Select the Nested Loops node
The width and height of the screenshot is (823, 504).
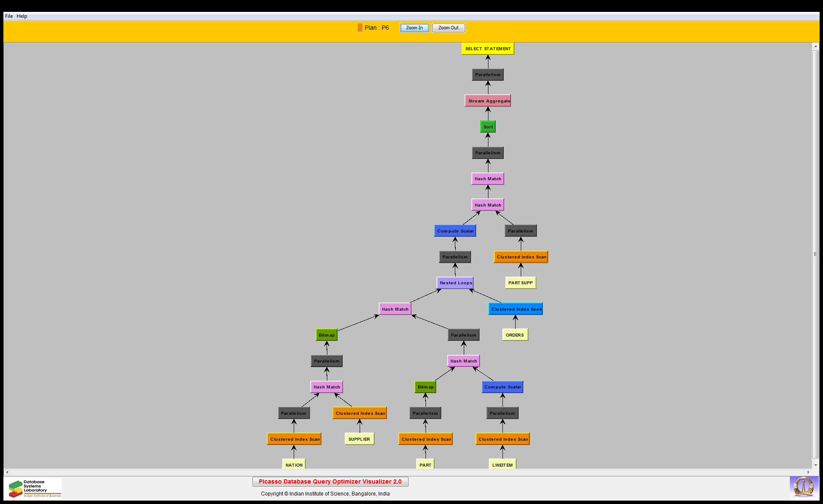tap(455, 283)
